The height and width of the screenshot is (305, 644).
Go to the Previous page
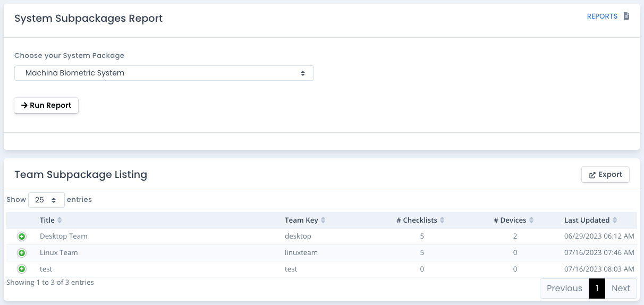(564, 289)
